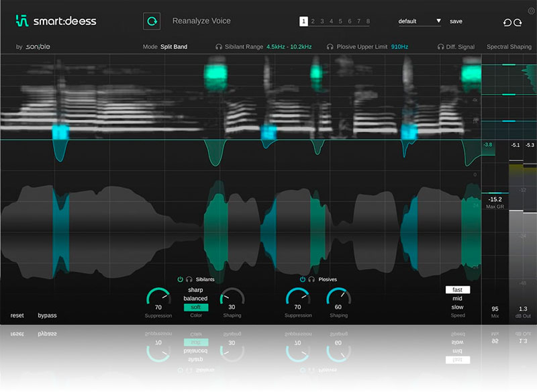Click the Sibilants Suppression knob

click(158, 299)
